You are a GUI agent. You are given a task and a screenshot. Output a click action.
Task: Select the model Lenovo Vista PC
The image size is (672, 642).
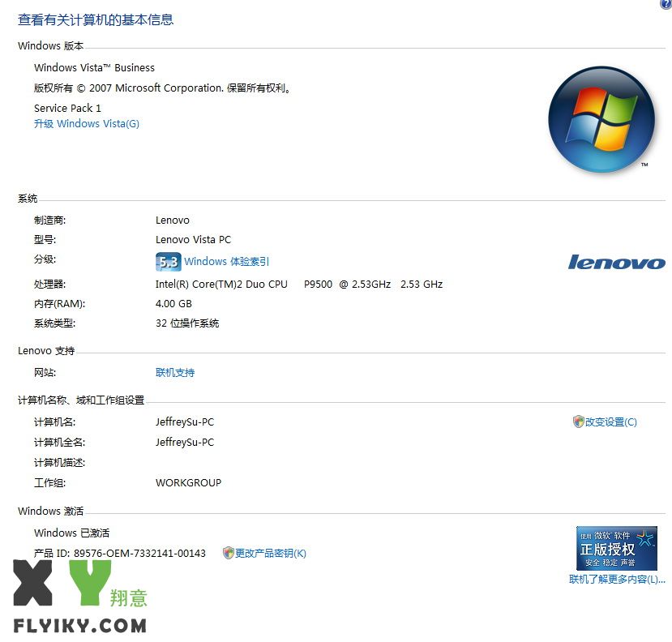193,240
